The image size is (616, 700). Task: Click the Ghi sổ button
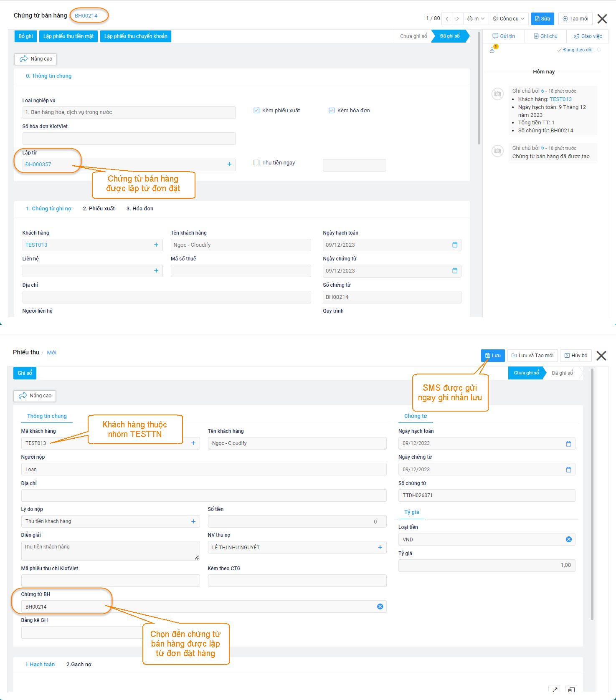click(25, 373)
